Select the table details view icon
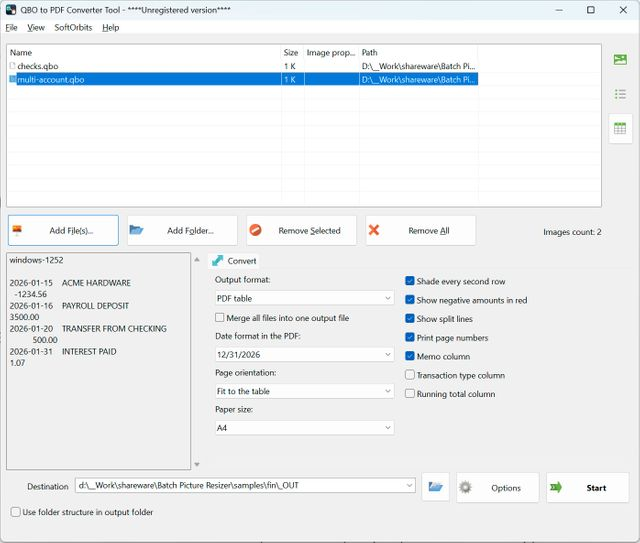Image resolution: width=640 pixels, height=543 pixels. click(620, 128)
